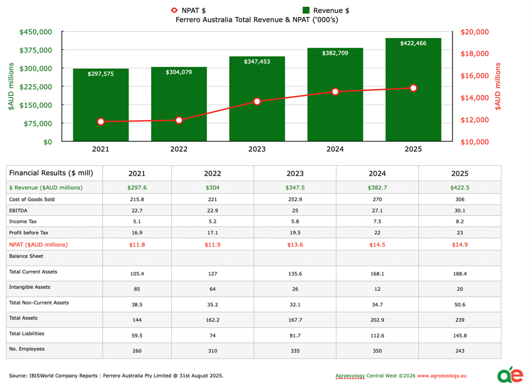The image size is (532, 392).
Task: Click the ae logo in corner
Action: (510, 375)
